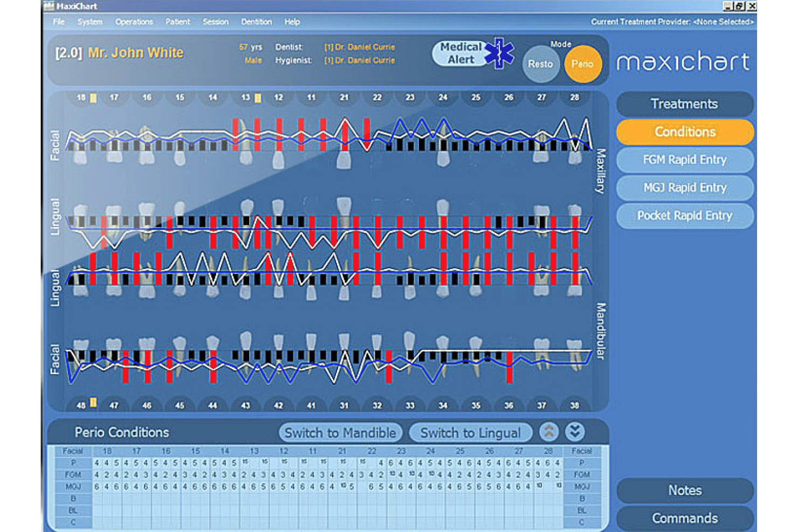
Task: Switch to Resto mode
Action: [540, 64]
